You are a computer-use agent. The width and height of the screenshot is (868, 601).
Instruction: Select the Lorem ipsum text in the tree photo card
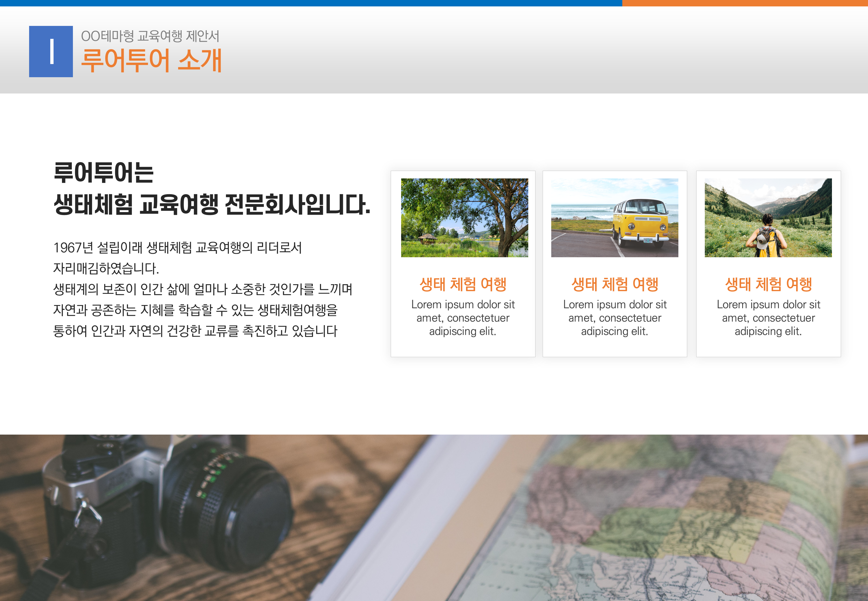(463, 318)
